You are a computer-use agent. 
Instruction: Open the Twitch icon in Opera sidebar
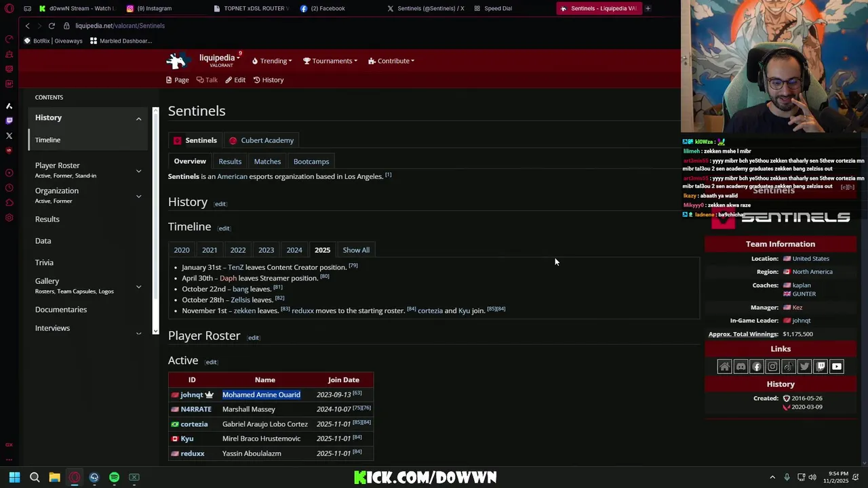[x=9, y=121]
